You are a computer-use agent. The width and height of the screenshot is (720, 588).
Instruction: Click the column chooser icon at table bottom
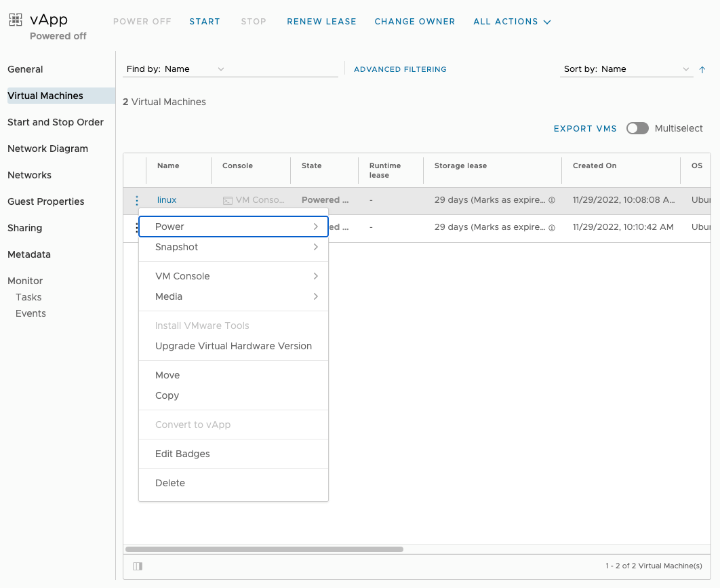tap(138, 566)
